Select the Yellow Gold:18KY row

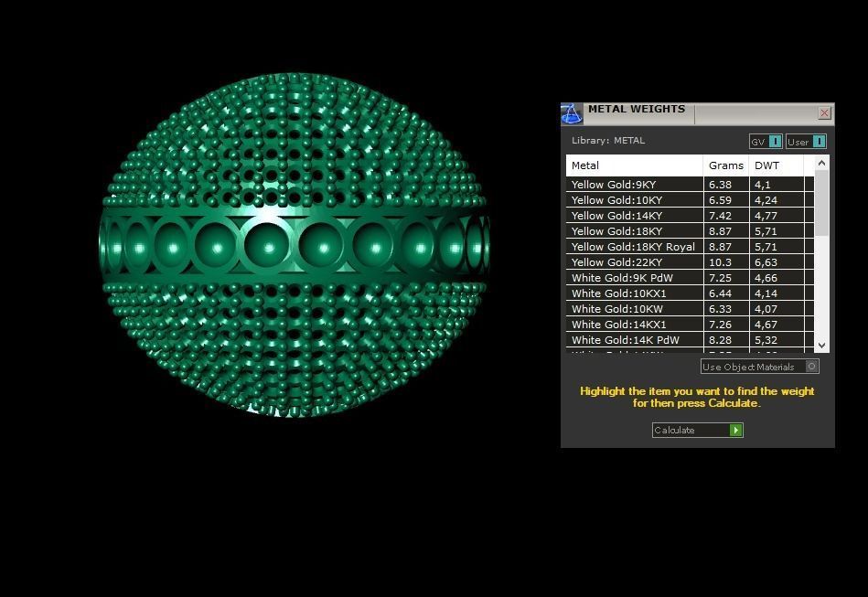click(690, 230)
